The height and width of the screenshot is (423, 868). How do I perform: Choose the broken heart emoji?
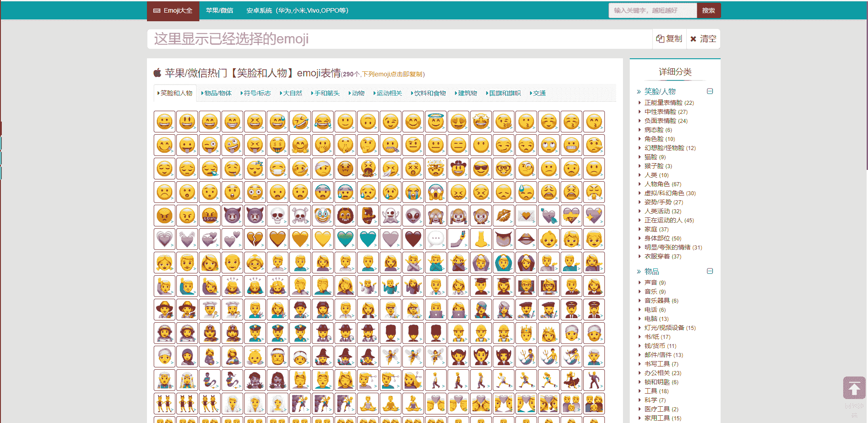255,239
